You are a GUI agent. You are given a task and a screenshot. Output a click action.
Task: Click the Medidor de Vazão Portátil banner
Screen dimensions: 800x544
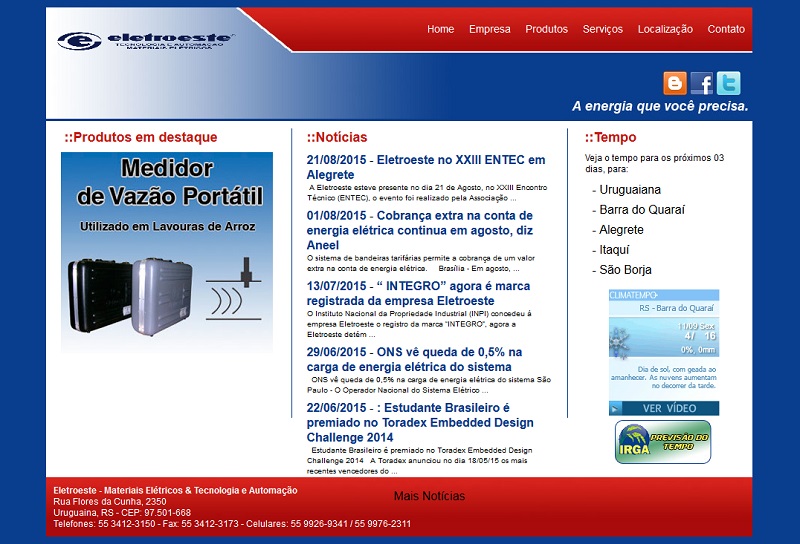click(x=166, y=252)
